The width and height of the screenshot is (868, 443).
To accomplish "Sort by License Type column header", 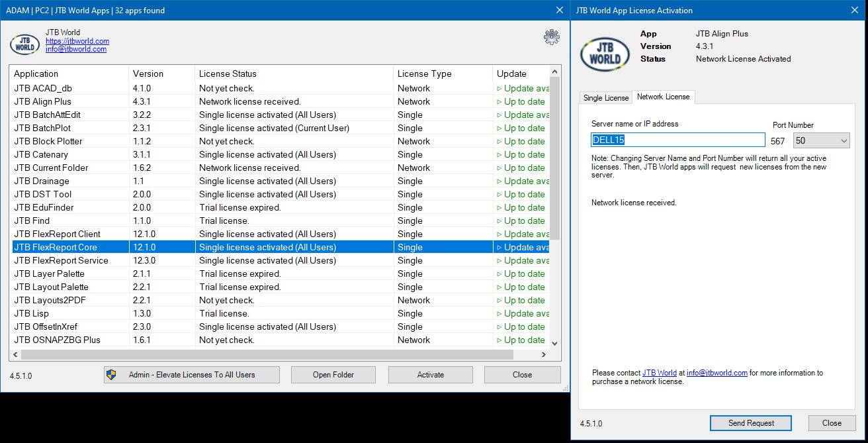I will [443, 74].
